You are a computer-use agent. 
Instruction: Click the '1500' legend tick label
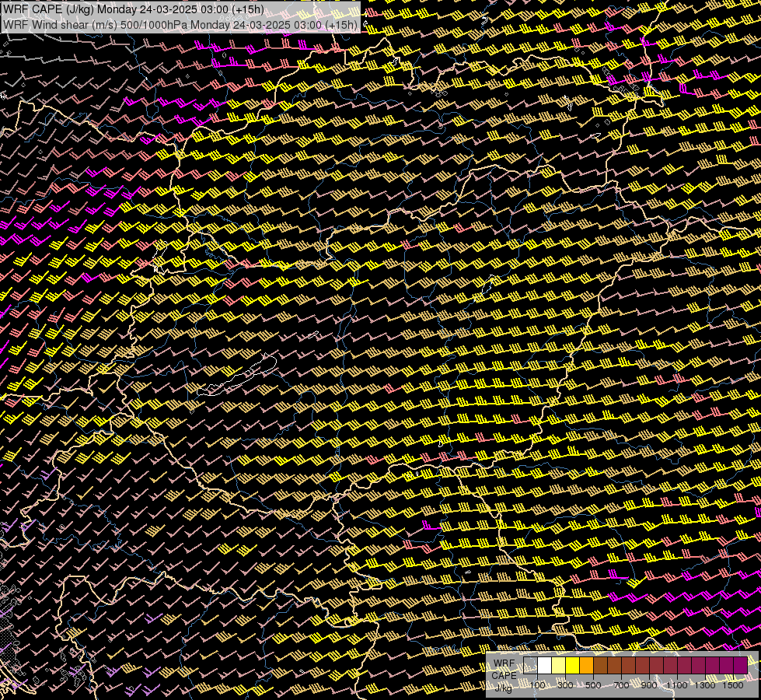pyautogui.click(x=733, y=685)
